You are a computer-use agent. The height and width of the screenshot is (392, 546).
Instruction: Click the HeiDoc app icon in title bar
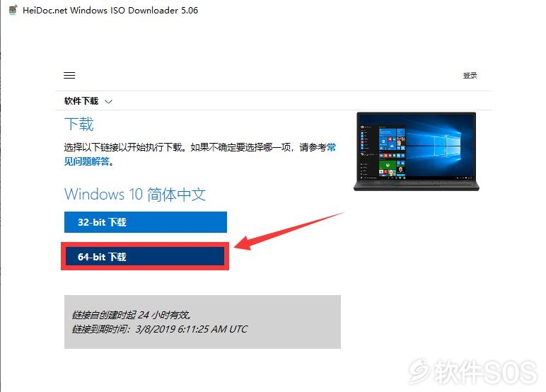pyautogui.click(x=13, y=10)
